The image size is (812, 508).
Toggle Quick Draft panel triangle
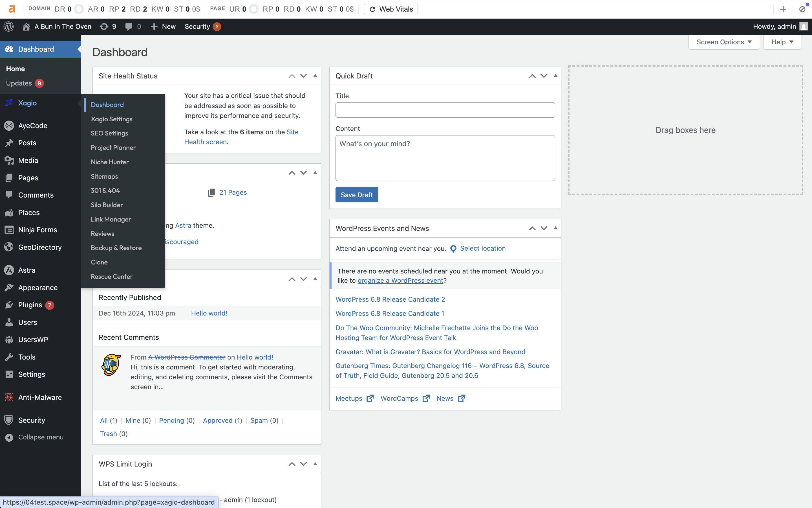pos(555,76)
